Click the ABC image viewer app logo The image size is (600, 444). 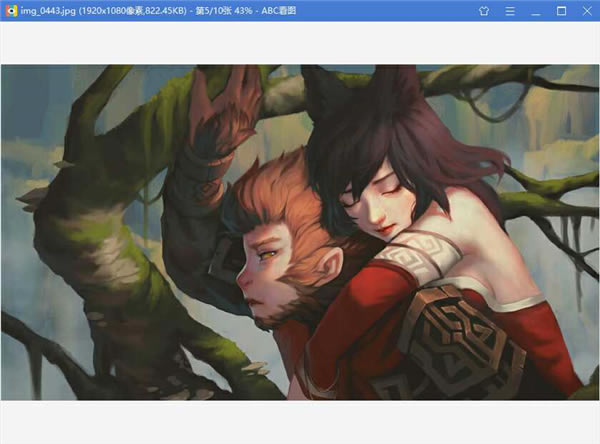[x=11, y=11]
